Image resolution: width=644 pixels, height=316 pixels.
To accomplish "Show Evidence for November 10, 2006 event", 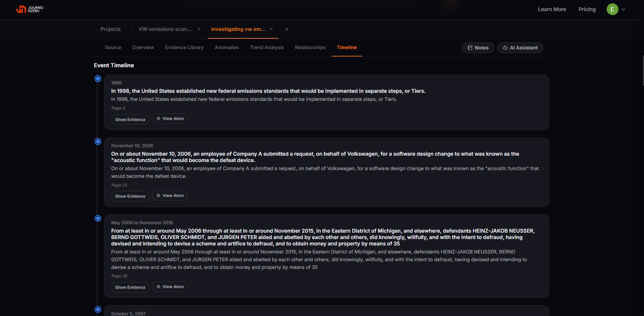I will (130, 196).
